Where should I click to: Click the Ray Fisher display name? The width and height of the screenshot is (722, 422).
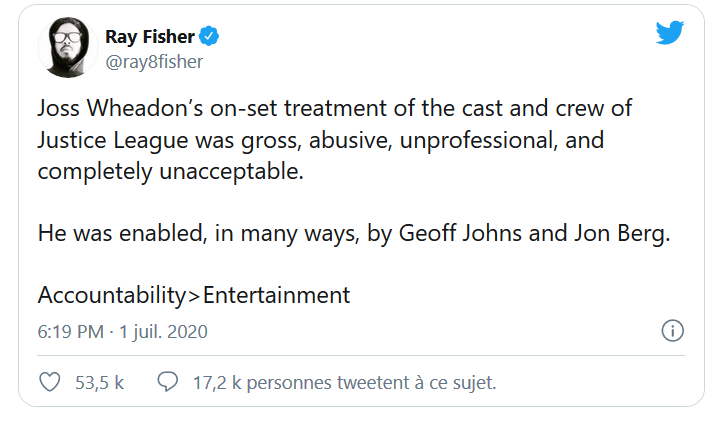[x=151, y=37]
